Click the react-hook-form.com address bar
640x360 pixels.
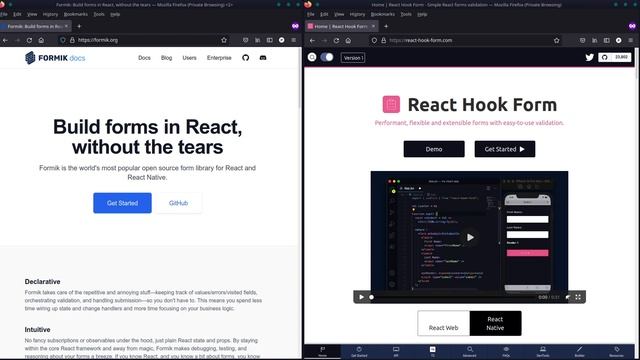point(465,40)
